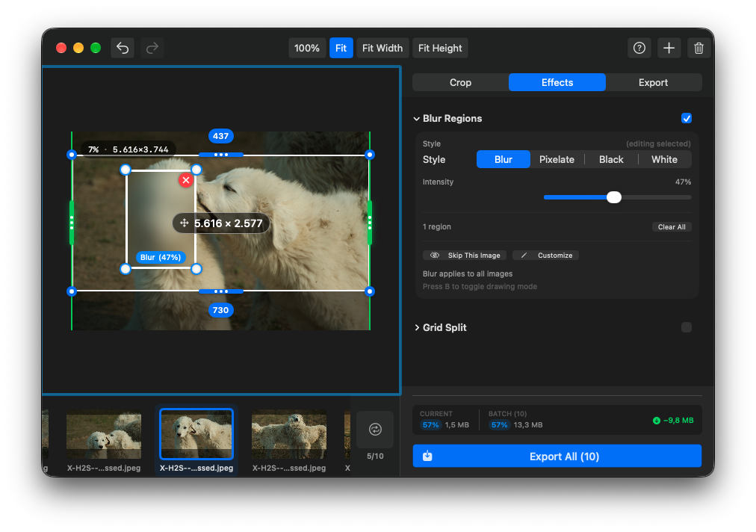Click blur region top-right handle
Viewport: 756px width, 532px height.
[x=196, y=170]
